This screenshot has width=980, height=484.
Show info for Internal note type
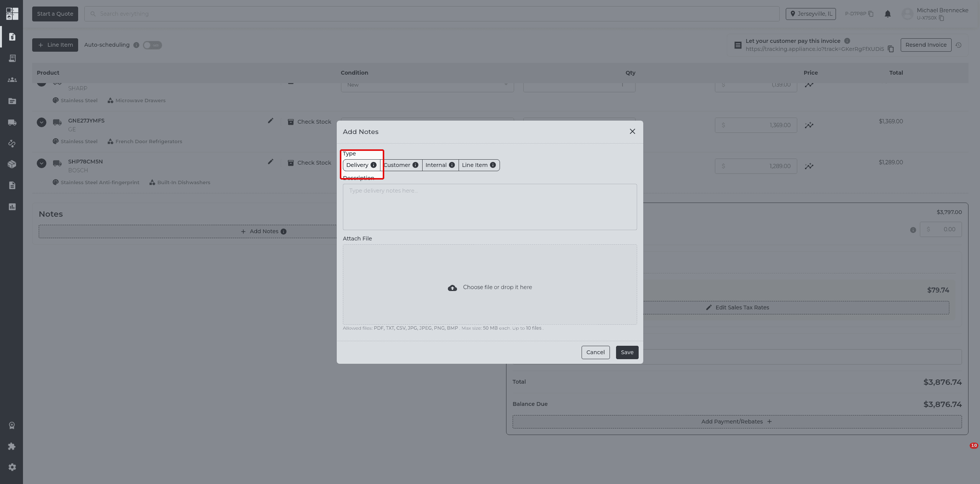[452, 165]
